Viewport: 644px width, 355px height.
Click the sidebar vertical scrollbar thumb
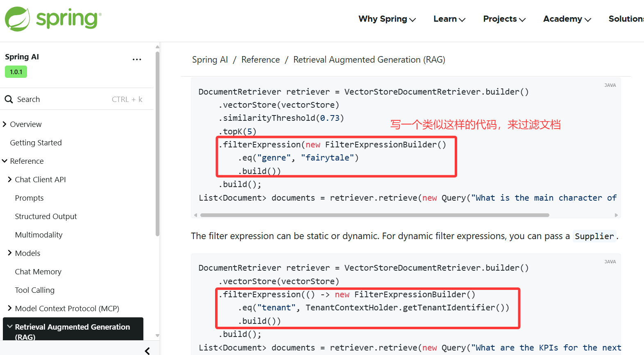(157, 143)
